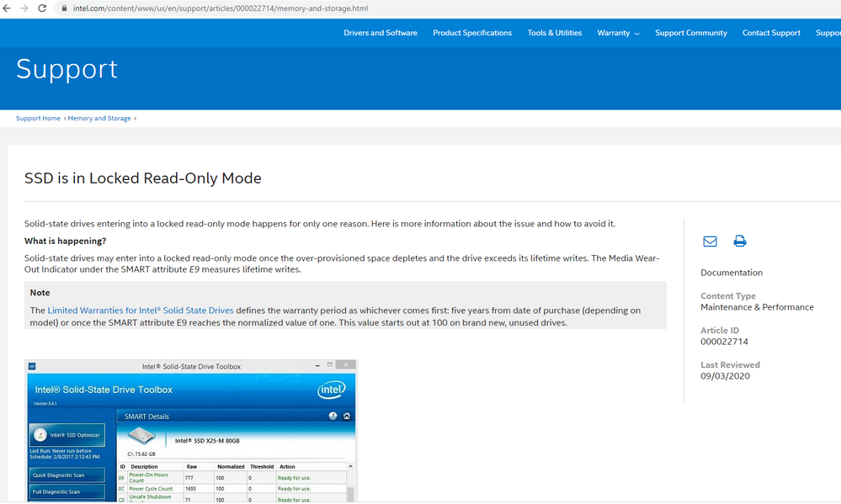Expand the Warranty dropdown menu
This screenshot has width=841, height=504.
618,33
